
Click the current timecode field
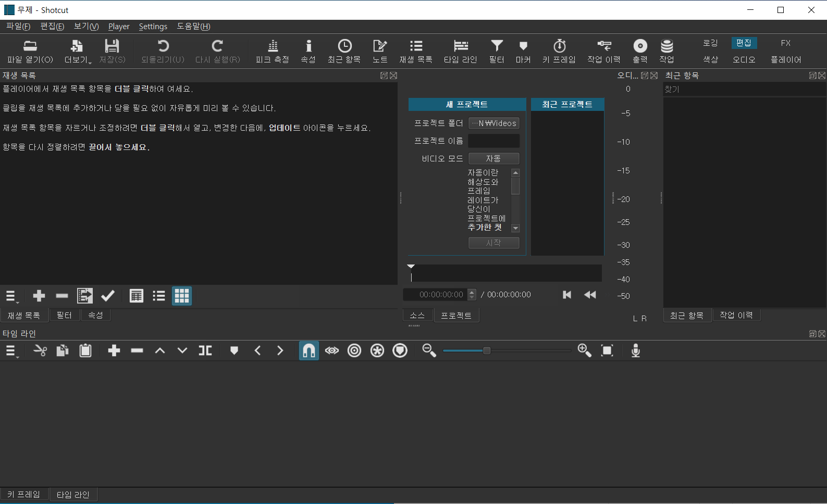point(436,295)
